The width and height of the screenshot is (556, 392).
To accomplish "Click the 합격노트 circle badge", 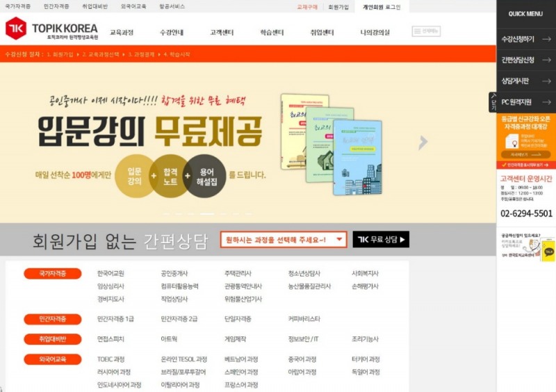I will (x=170, y=176).
